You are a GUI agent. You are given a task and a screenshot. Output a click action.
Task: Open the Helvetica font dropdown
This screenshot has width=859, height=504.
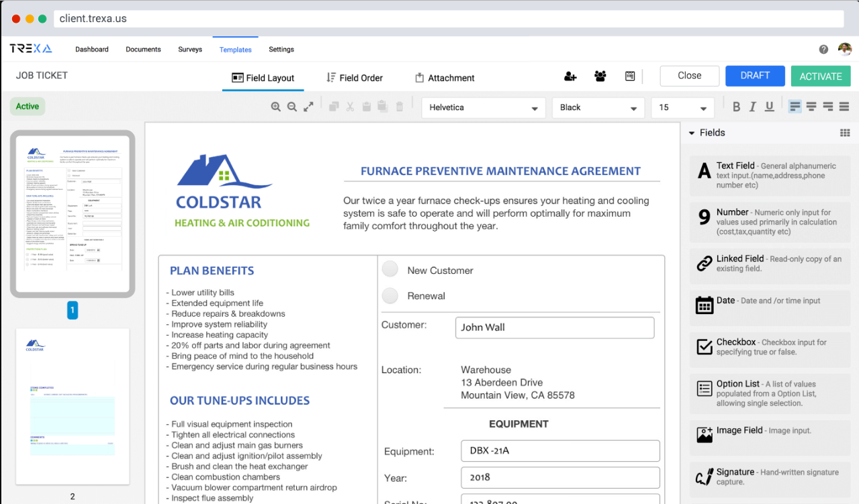coord(484,107)
